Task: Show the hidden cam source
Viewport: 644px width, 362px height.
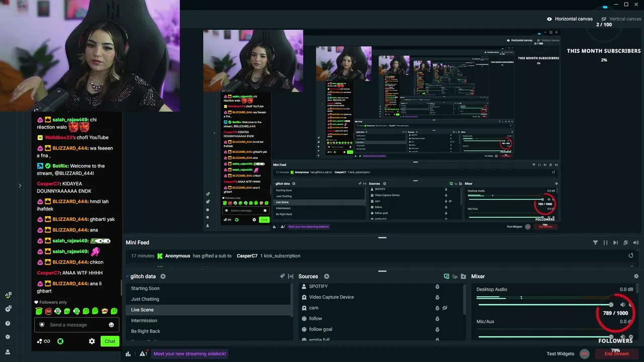Action: (445, 308)
